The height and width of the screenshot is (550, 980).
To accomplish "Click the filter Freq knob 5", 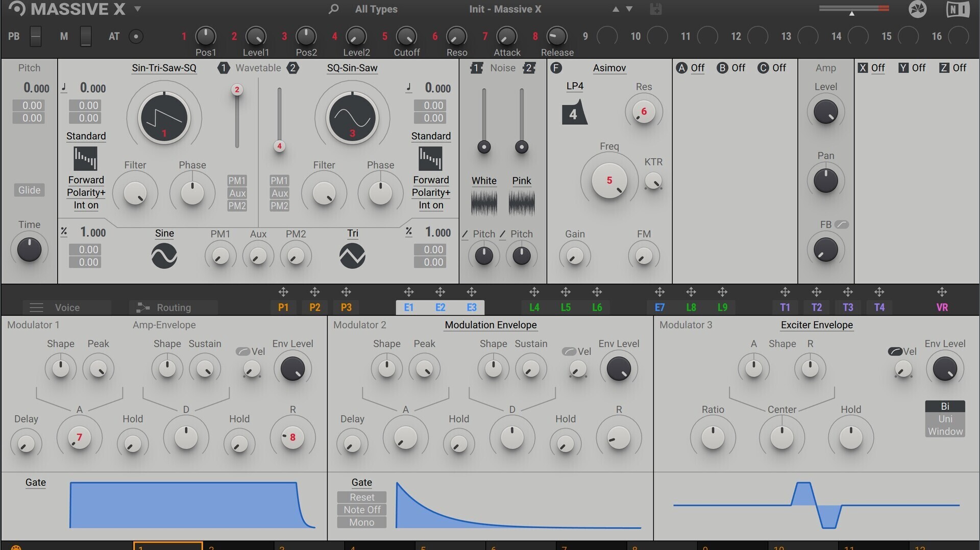I will point(609,180).
